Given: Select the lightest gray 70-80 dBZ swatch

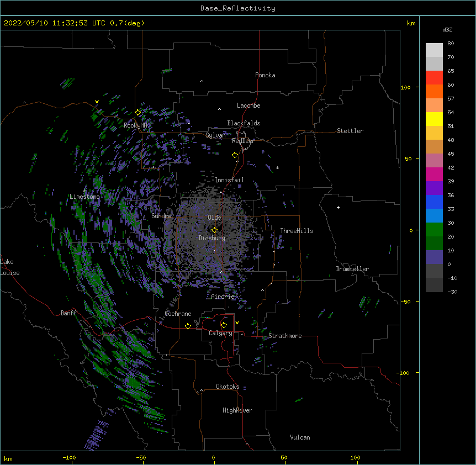Looking at the screenshot, I should pos(434,50).
